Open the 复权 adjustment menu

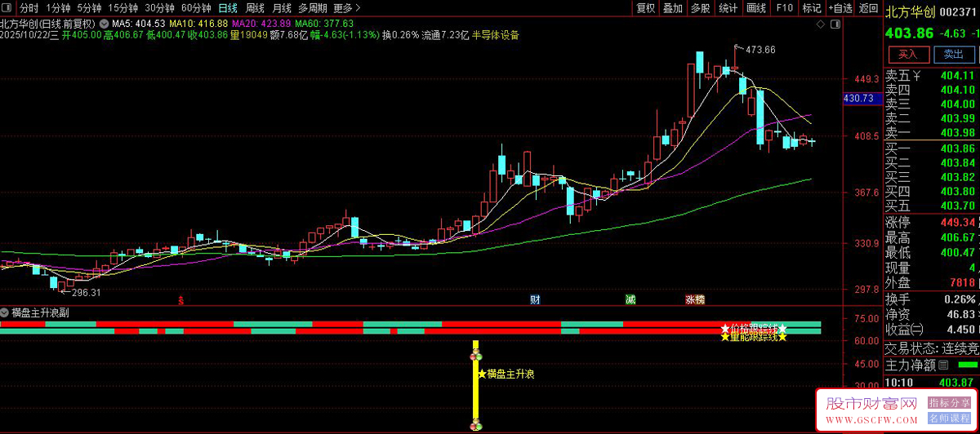point(645,8)
